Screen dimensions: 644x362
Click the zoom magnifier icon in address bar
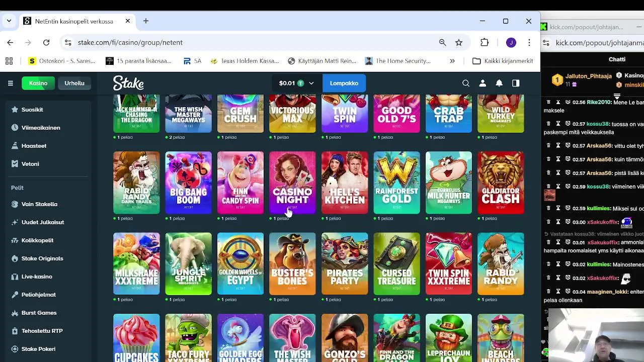pyautogui.click(x=442, y=43)
